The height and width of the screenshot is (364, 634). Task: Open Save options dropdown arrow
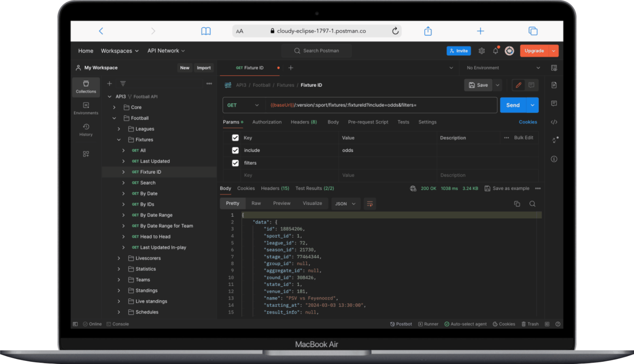point(498,85)
